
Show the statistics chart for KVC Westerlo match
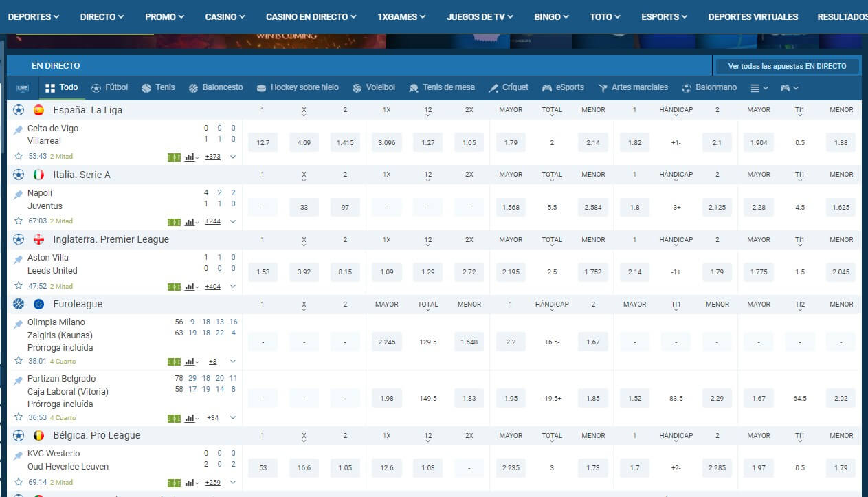(192, 483)
